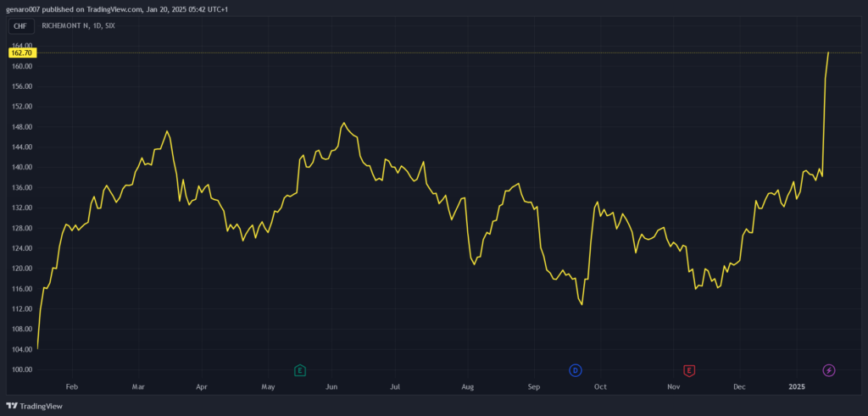Click the Jun label on time axis

pyautogui.click(x=332, y=387)
